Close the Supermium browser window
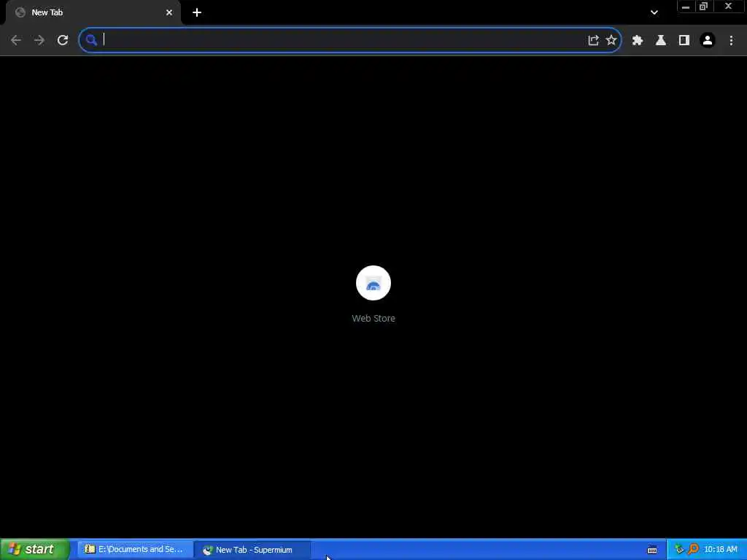 click(x=728, y=7)
